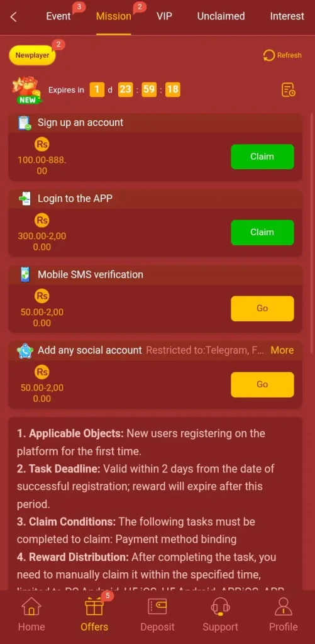Image resolution: width=315 pixels, height=644 pixels.
Task: Go to Mobile SMS verification task
Action: click(x=262, y=308)
